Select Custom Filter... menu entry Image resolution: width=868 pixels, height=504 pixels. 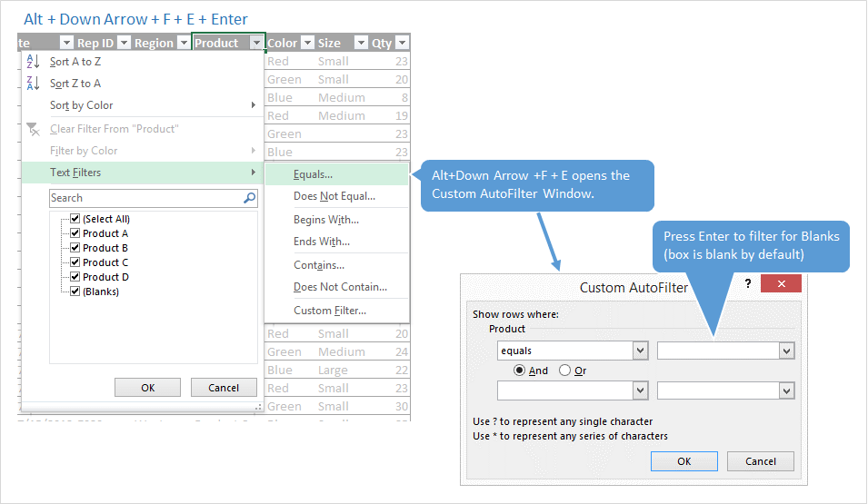pyautogui.click(x=330, y=311)
